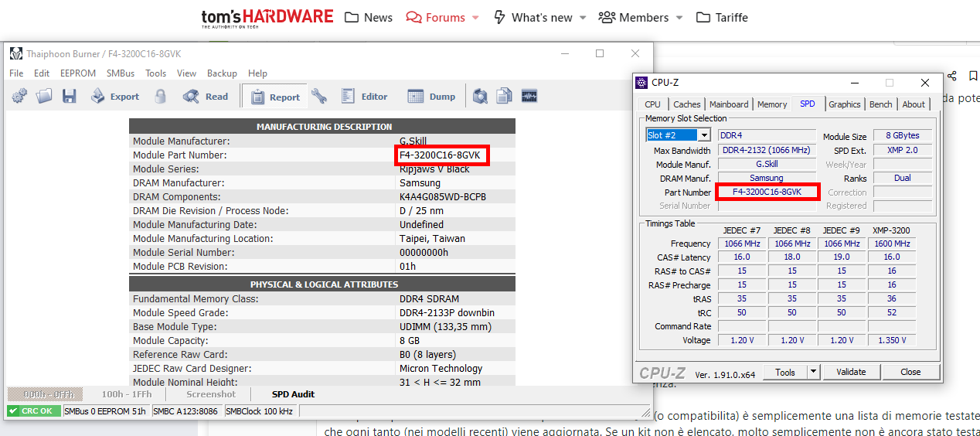Click the wrench tool icon next to Report
Screen dimensions: 980x436
coord(319,96)
